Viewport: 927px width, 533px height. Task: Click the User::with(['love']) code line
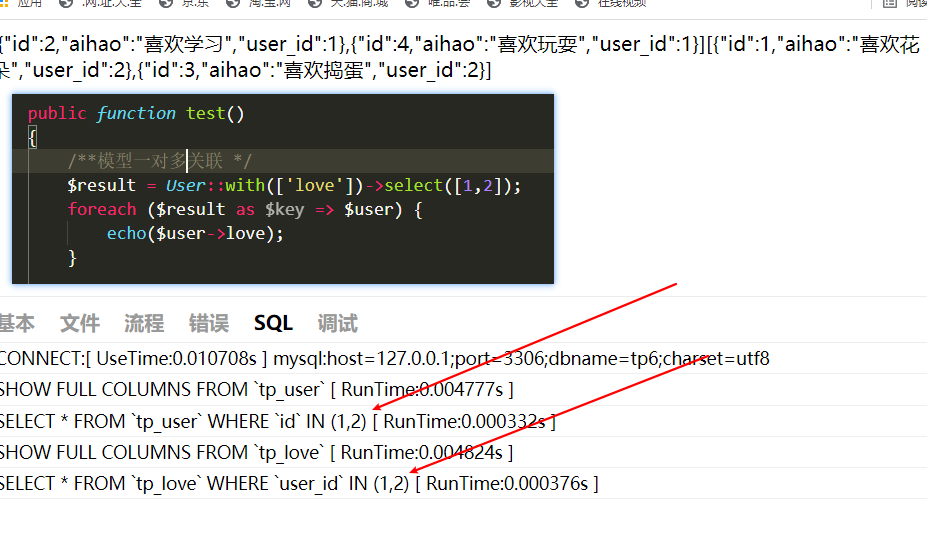(x=294, y=186)
